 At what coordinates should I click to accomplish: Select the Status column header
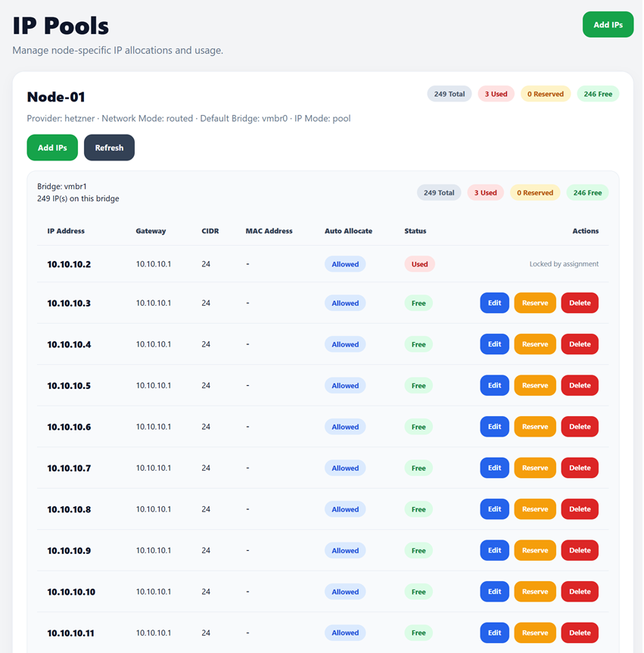pyautogui.click(x=415, y=231)
